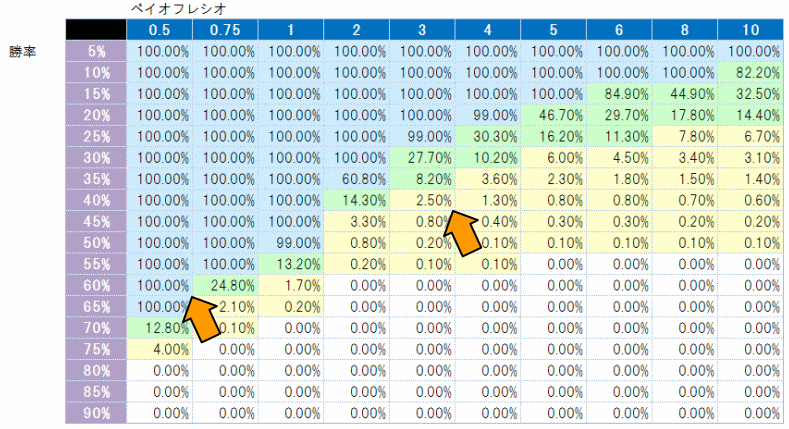Select the column header labeled 10
The width and height of the screenshot is (789, 429).
coord(750,28)
